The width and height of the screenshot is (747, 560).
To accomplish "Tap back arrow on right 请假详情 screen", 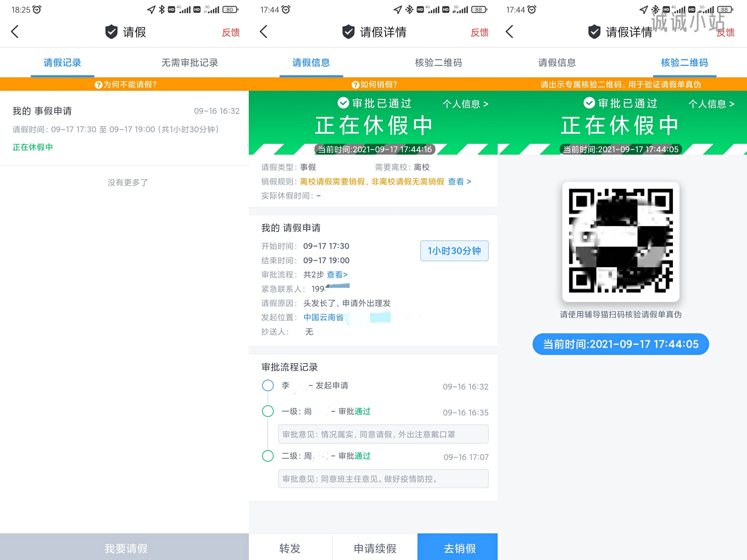I will [x=510, y=32].
